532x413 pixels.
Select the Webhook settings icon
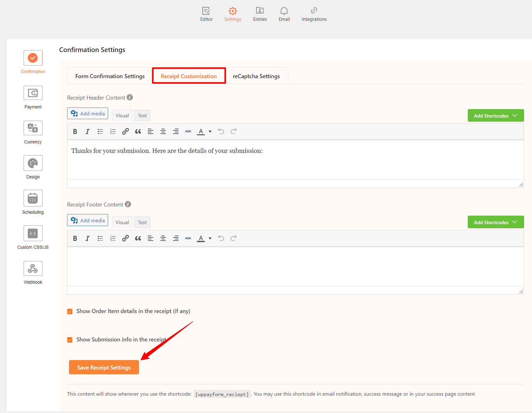(x=33, y=268)
